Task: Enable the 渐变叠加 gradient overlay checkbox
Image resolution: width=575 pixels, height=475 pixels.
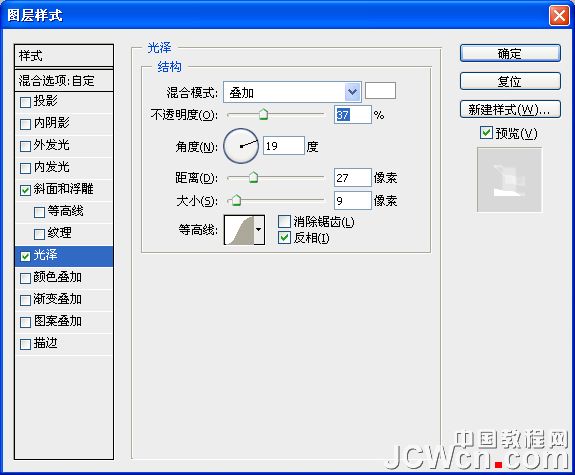Action: (25, 300)
